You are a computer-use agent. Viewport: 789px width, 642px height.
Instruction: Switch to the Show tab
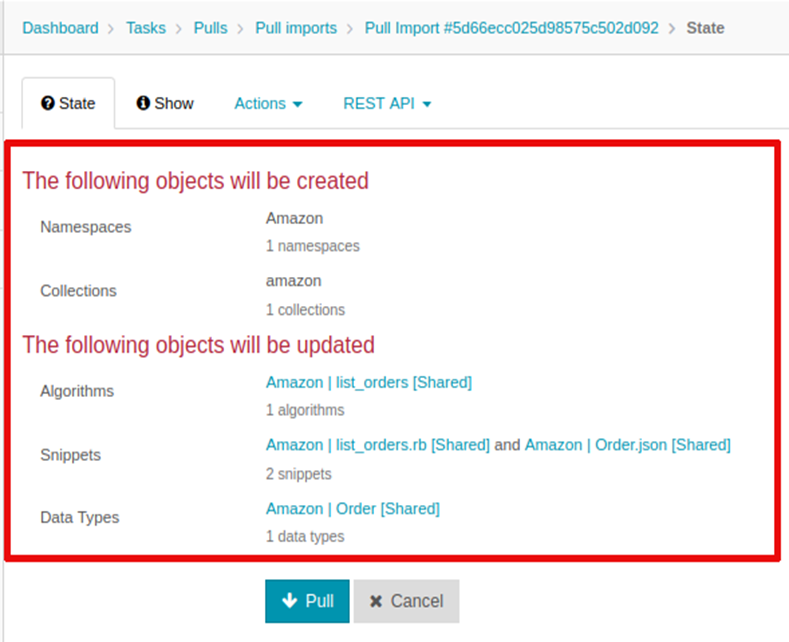pos(165,103)
